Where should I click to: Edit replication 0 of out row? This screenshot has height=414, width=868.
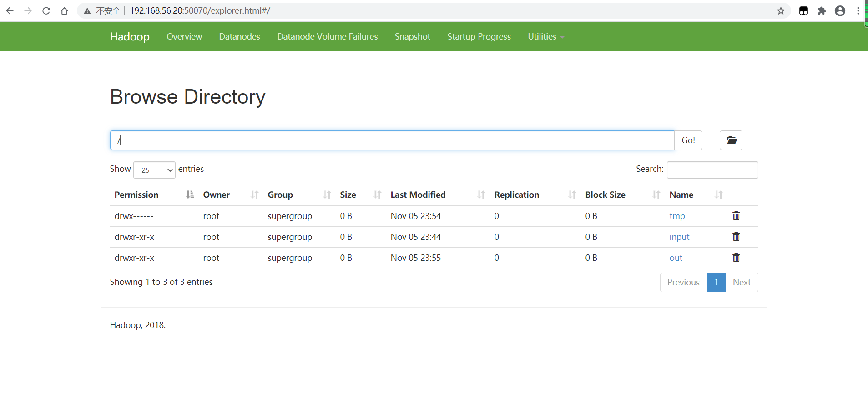tap(497, 258)
